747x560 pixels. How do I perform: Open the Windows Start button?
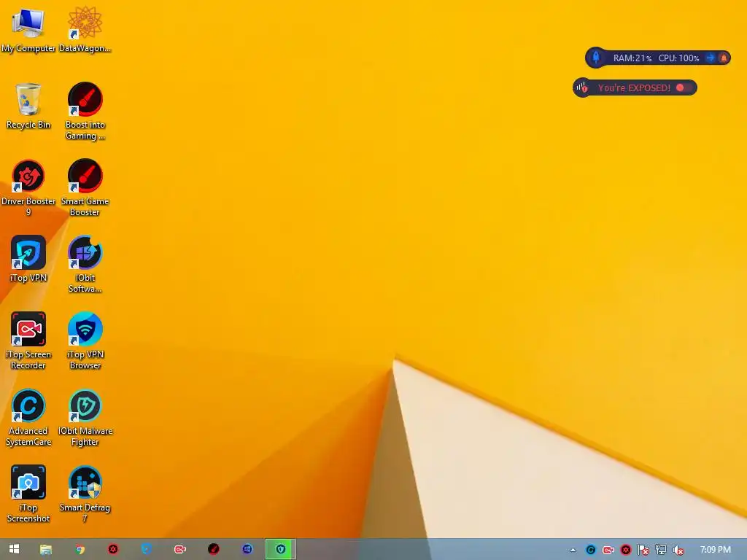(15, 549)
